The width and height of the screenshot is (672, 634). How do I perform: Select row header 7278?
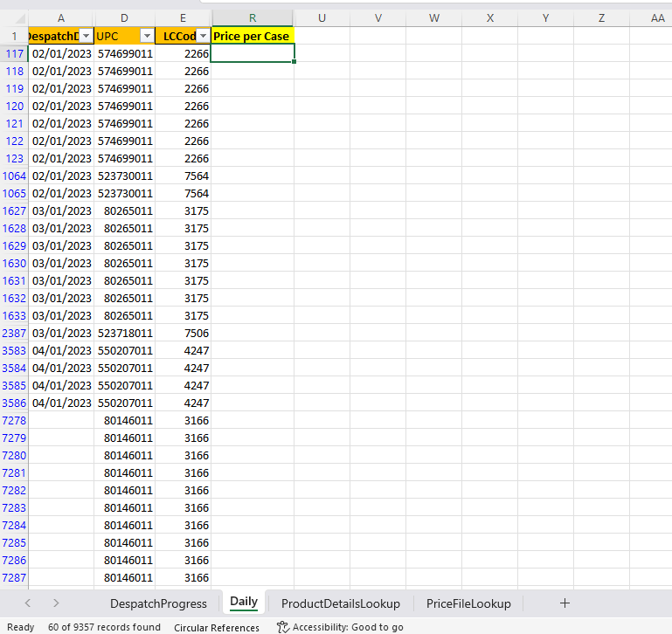pyautogui.click(x=14, y=421)
